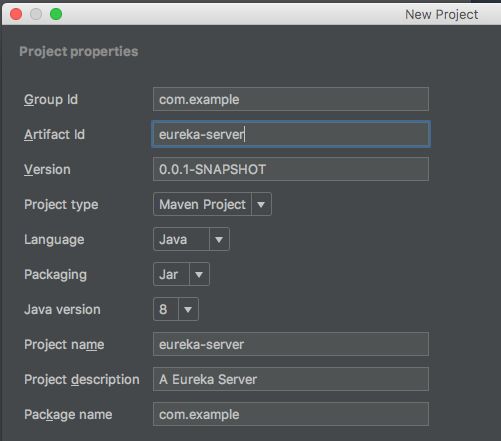Click the Java language combo box
501x441 pixels.
tap(191, 239)
